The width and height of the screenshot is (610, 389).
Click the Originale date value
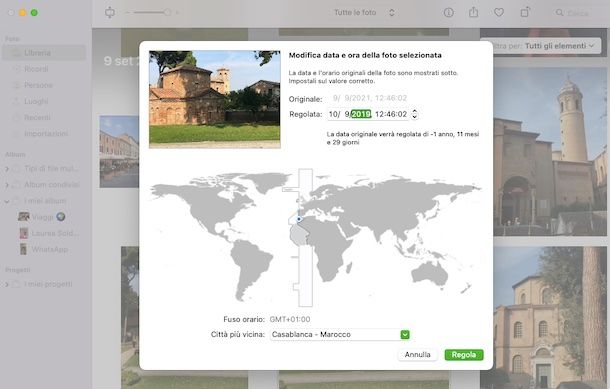coord(370,98)
